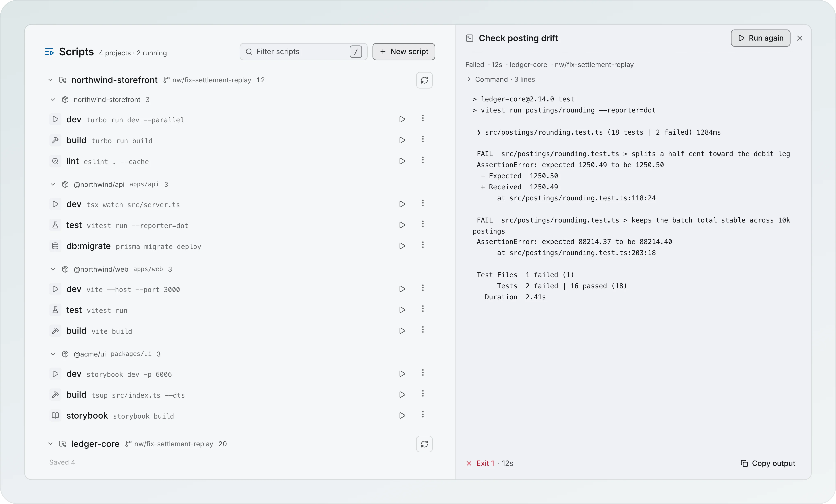Click the 'at src/postings/rounding.test.ts:203:18' output line

pyautogui.click(x=576, y=253)
